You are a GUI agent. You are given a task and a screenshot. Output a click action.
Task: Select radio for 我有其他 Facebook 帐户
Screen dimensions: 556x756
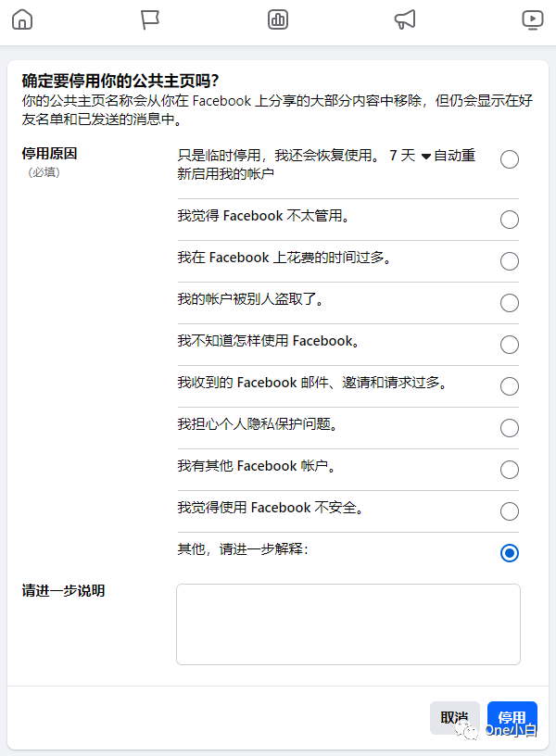[510, 470]
